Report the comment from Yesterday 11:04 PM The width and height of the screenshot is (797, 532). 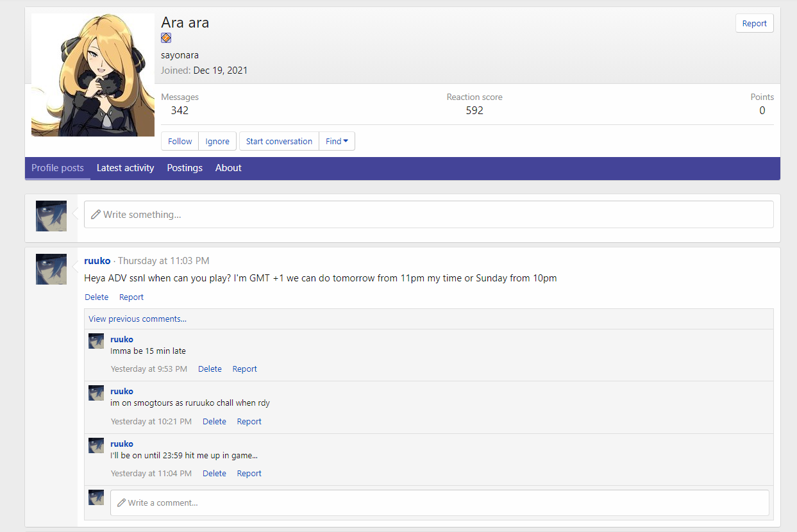249,474
